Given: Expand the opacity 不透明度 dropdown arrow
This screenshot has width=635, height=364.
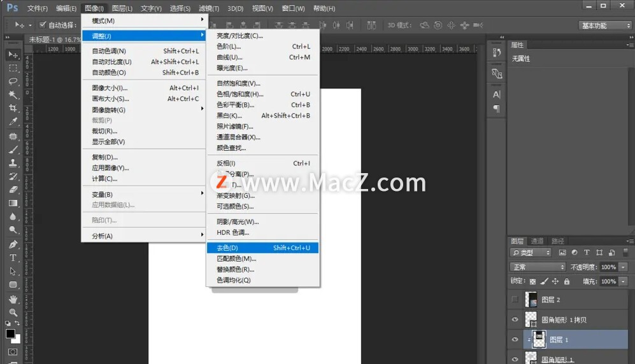Looking at the screenshot, I should [x=623, y=267].
